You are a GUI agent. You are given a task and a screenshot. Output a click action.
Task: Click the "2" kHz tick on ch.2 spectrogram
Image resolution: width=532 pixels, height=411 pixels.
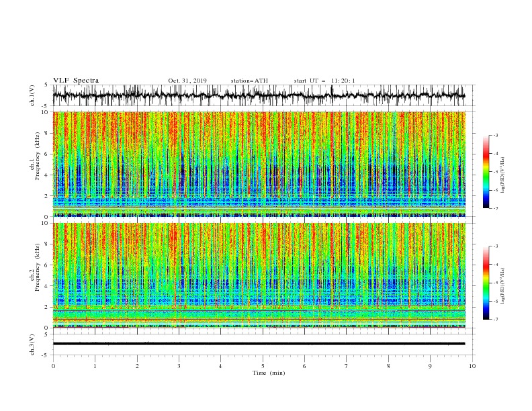point(46,307)
